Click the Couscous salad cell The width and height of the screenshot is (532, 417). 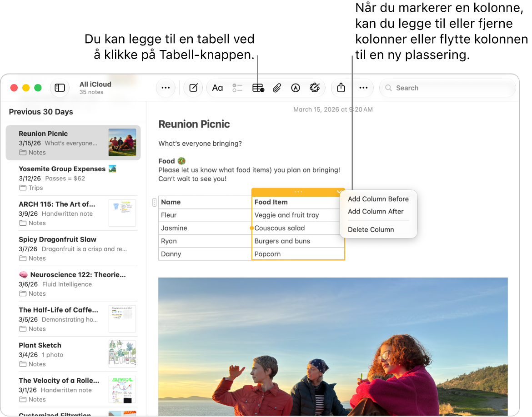[298, 228]
